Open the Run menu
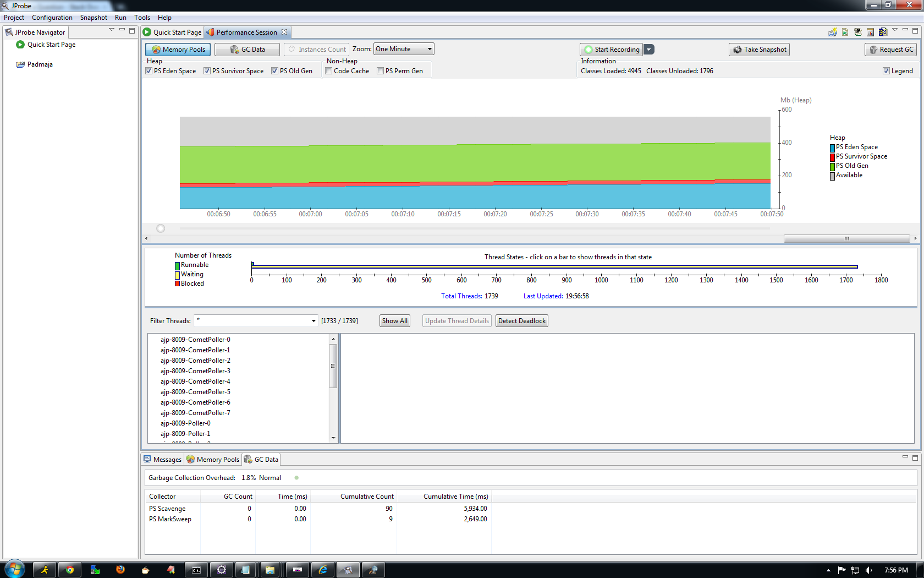 coord(120,18)
